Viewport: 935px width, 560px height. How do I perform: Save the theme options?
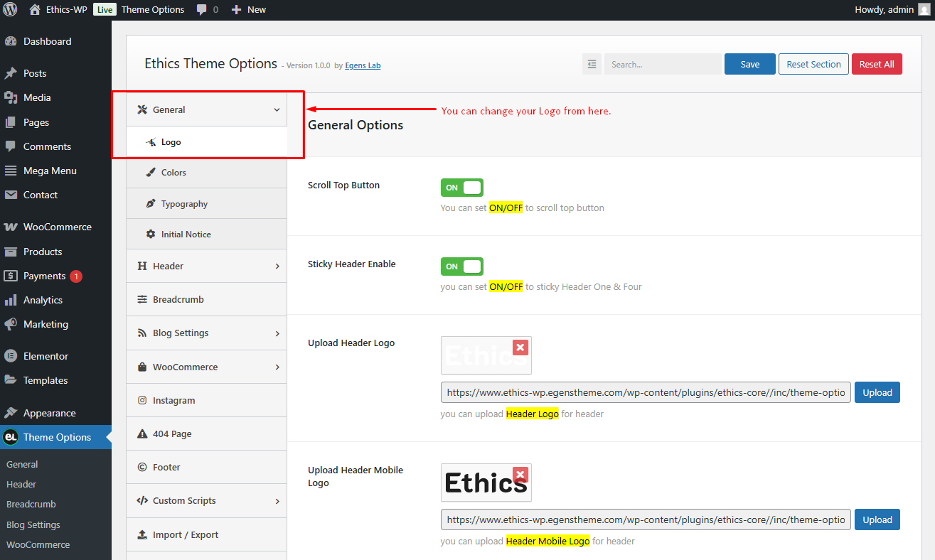(x=750, y=64)
